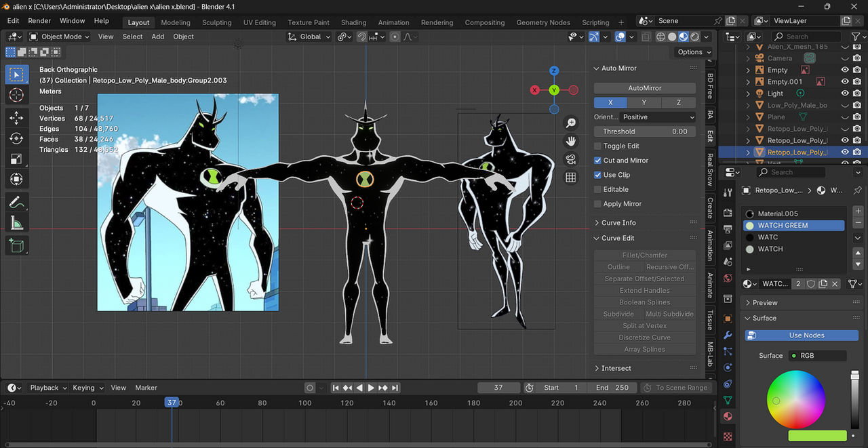
Task: Activate the Scale tool
Action: [17, 159]
